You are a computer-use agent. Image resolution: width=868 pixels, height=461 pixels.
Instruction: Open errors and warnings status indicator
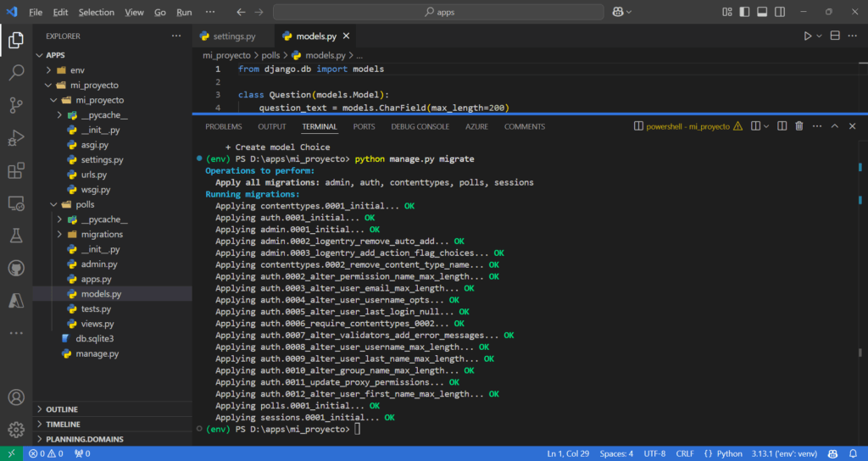46,454
